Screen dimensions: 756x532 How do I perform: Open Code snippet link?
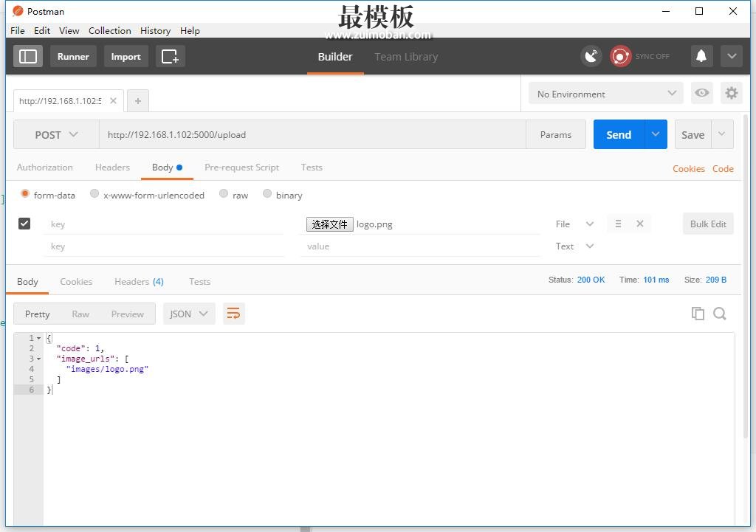point(723,169)
